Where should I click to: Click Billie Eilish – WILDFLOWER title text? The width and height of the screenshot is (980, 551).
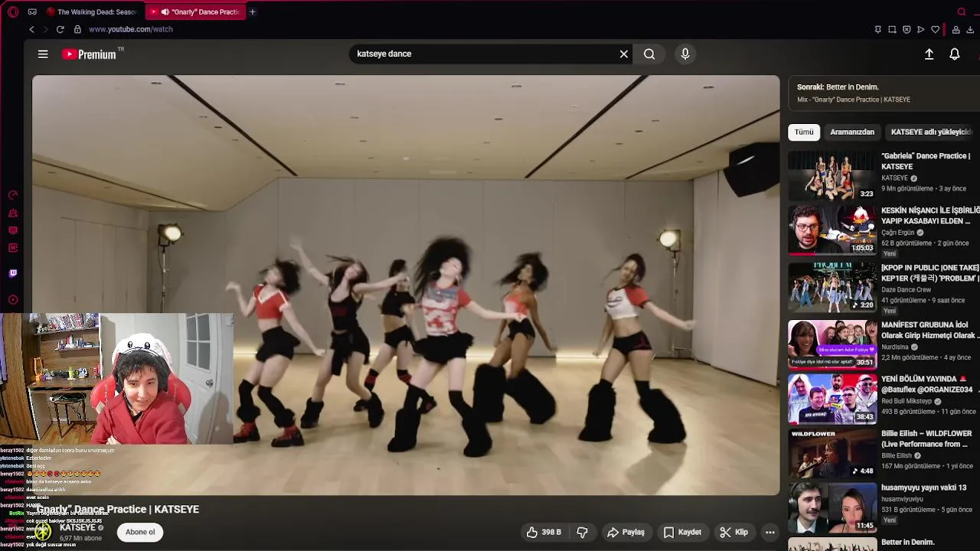[x=926, y=439]
